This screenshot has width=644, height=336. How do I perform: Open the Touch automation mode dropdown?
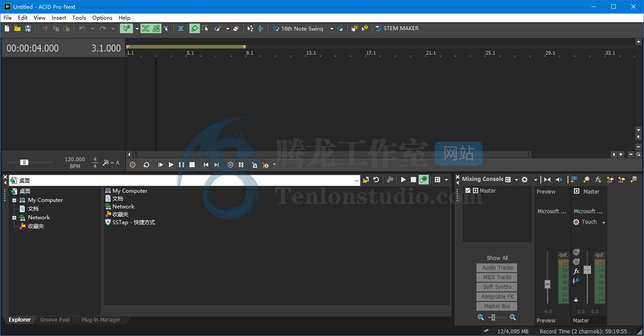604,222
